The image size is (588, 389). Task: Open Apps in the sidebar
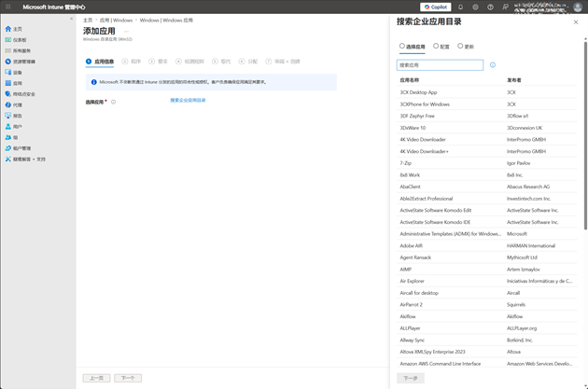point(13,83)
